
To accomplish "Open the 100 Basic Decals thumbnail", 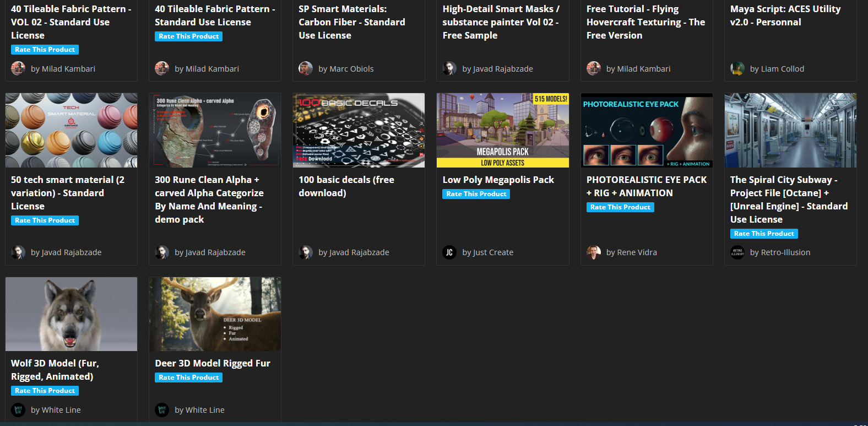I will pyautogui.click(x=359, y=130).
